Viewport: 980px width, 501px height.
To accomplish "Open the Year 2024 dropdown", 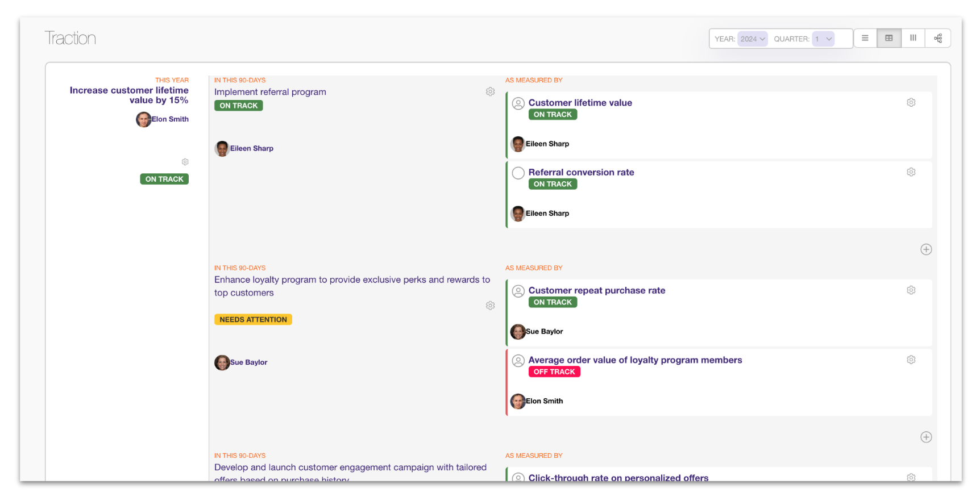I will pyautogui.click(x=753, y=39).
